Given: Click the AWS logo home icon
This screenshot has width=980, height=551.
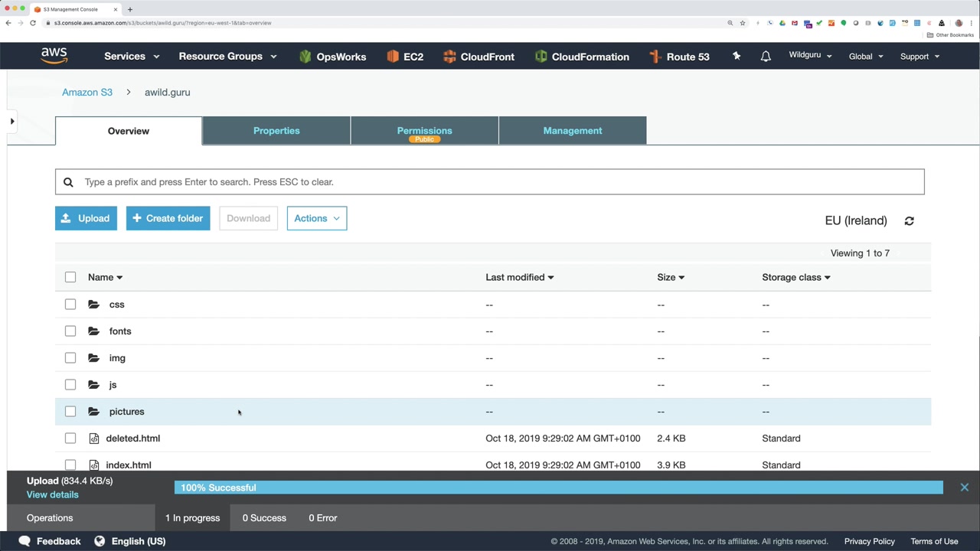Looking at the screenshot, I should pos(54,56).
